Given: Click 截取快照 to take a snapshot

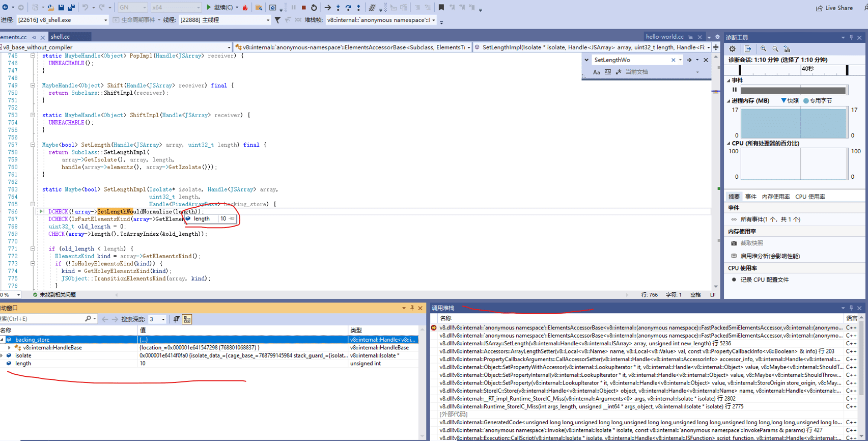Looking at the screenshot, I should [751, 243].
